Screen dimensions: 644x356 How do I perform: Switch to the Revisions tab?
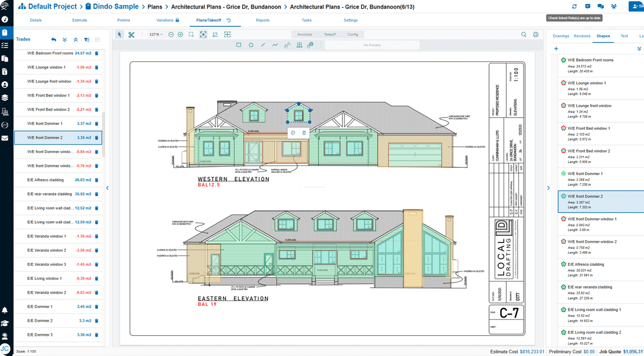582,36
